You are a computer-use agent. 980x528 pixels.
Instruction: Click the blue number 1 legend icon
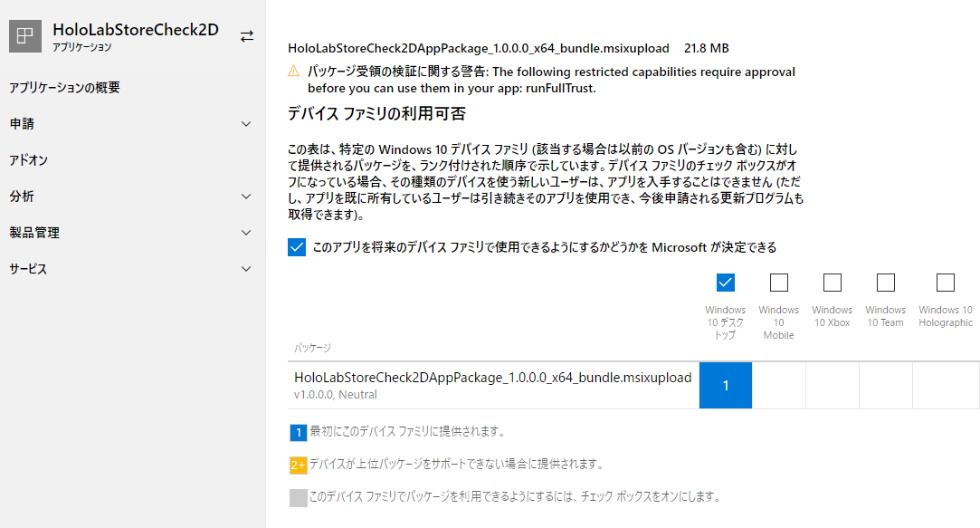[298, 432]
